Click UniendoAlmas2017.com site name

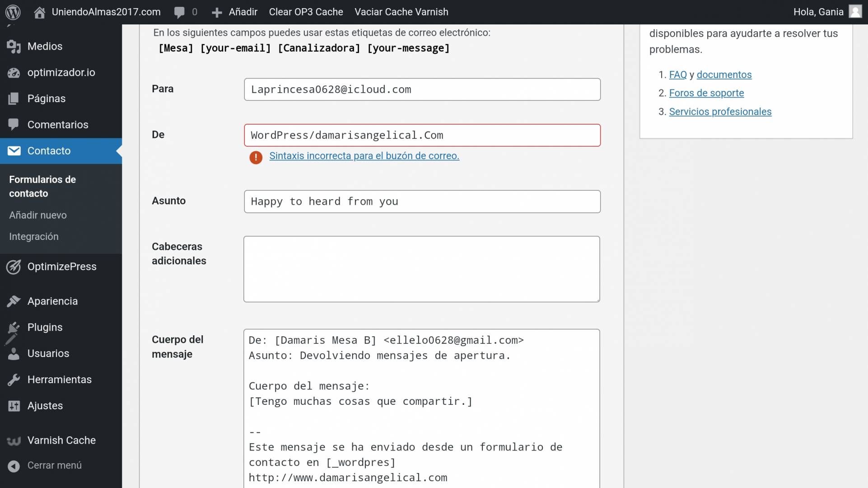click(106, 12)
